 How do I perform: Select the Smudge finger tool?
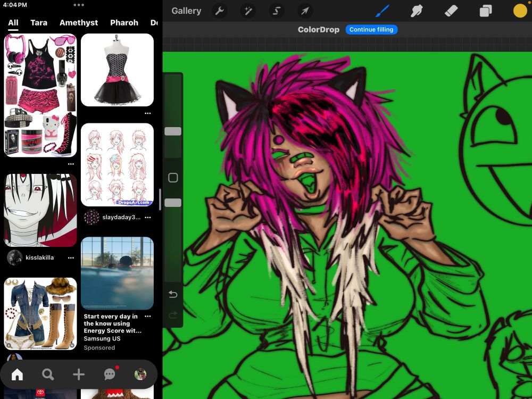tap(417, 11)
